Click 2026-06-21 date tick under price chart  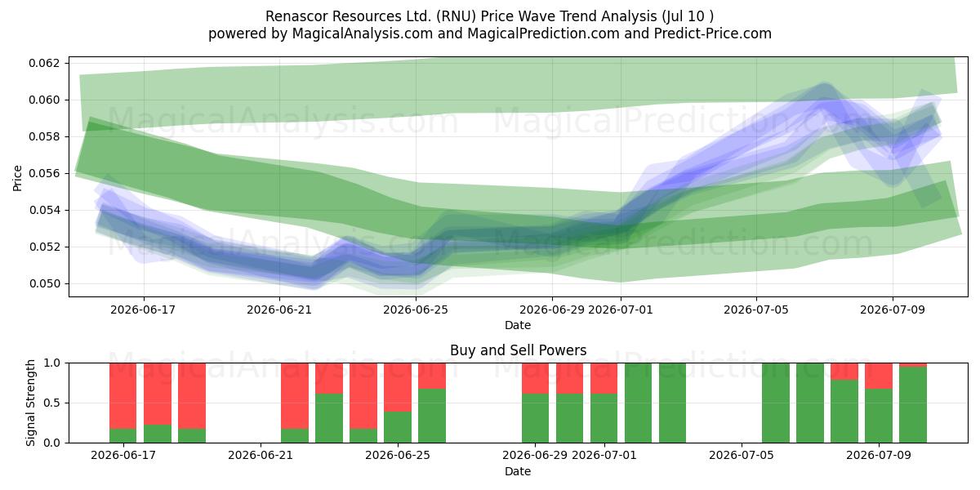click(x=280, y=310)
